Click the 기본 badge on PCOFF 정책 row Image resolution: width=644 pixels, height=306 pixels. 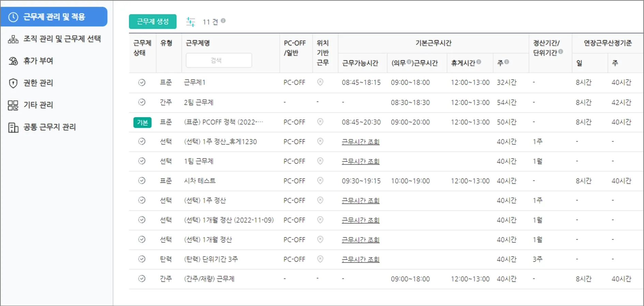click(x=142, y=122)
